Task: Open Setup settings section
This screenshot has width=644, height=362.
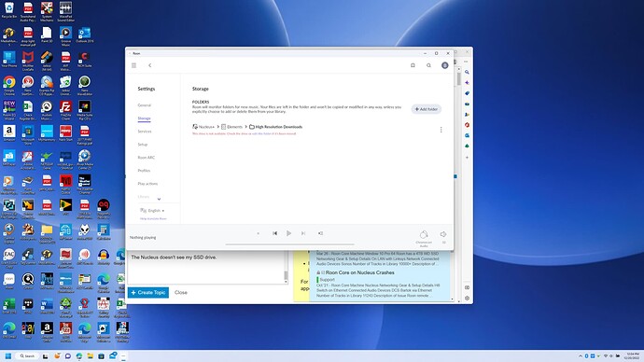Action: click(x=143, y=145)
